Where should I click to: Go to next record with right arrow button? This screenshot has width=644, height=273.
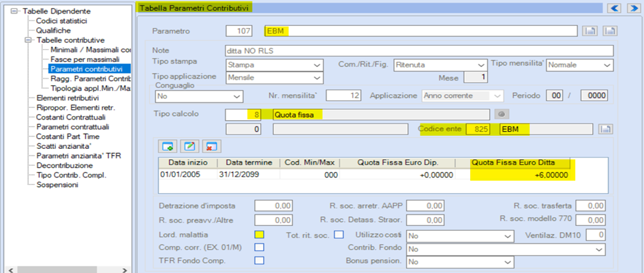[x=634, y=8]
